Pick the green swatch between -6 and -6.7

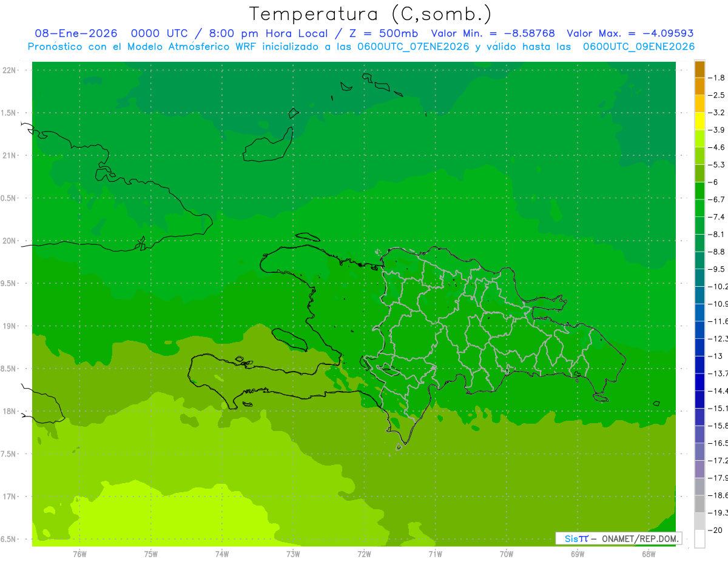(x=699, y=191)
